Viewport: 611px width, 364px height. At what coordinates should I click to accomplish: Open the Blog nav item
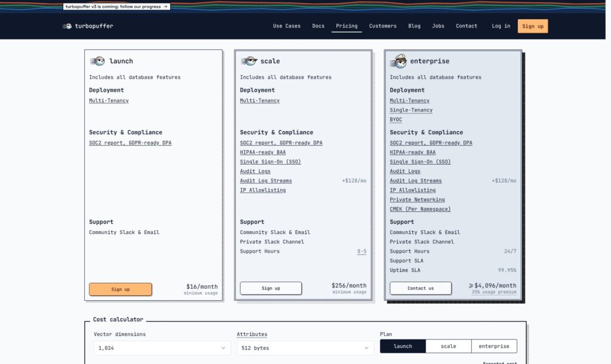click(x=414, y=26)
